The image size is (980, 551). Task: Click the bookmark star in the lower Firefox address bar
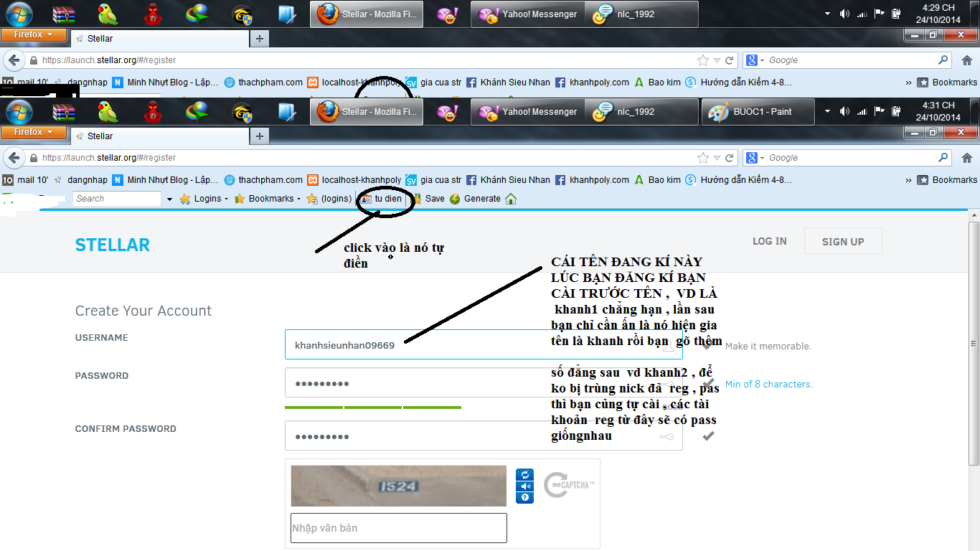pos(703,158)
